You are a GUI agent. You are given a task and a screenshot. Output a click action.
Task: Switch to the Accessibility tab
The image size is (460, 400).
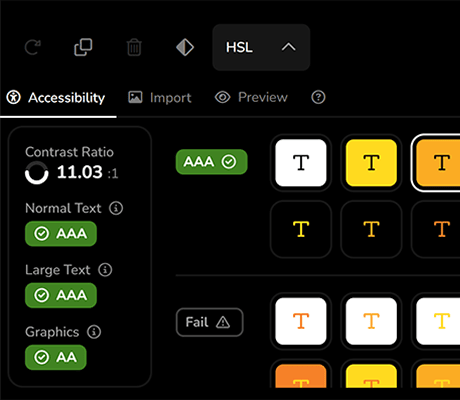click(56, 98)
